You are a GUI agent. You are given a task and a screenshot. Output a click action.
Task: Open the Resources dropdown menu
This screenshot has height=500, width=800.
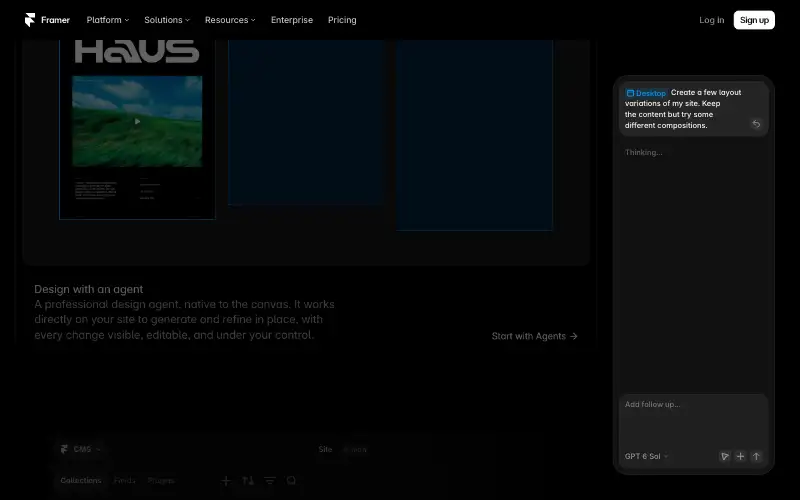[230, 20]
